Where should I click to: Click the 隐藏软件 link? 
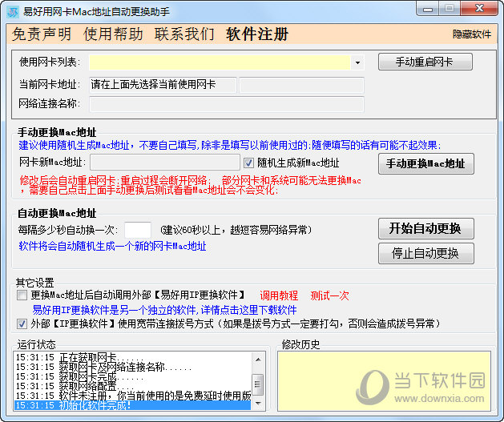pos(471,34)
